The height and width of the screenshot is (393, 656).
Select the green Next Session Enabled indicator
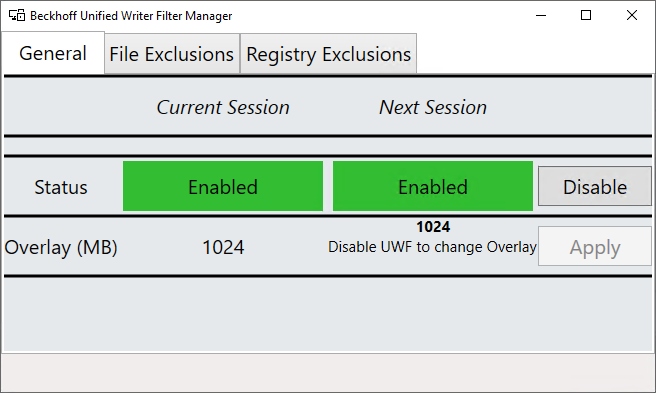(433, 186)
